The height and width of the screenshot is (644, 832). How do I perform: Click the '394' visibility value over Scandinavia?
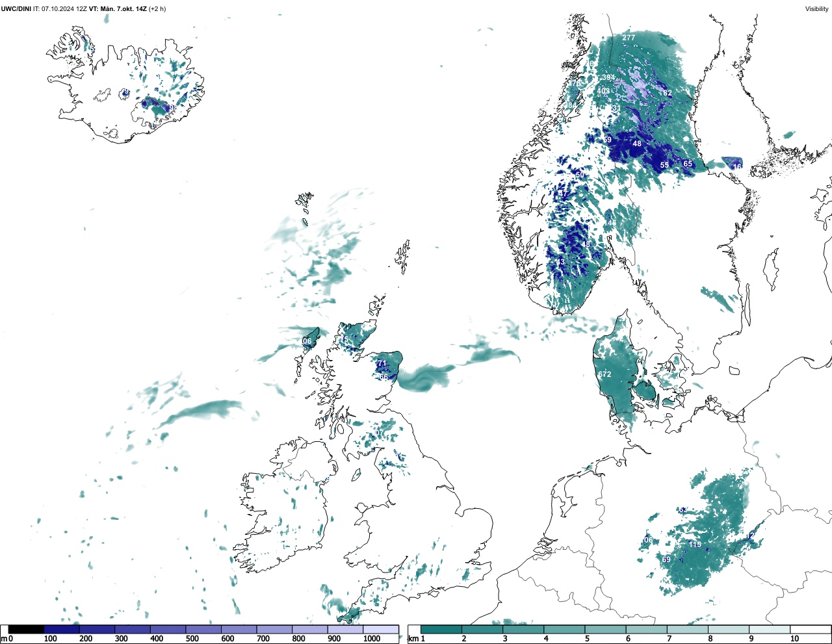608,78
